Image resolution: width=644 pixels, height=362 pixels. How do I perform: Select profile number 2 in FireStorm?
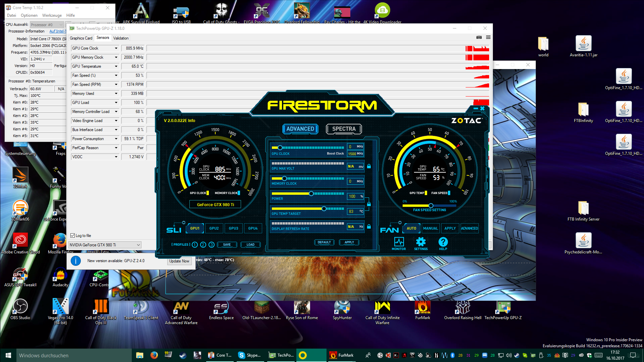point(203,245)
